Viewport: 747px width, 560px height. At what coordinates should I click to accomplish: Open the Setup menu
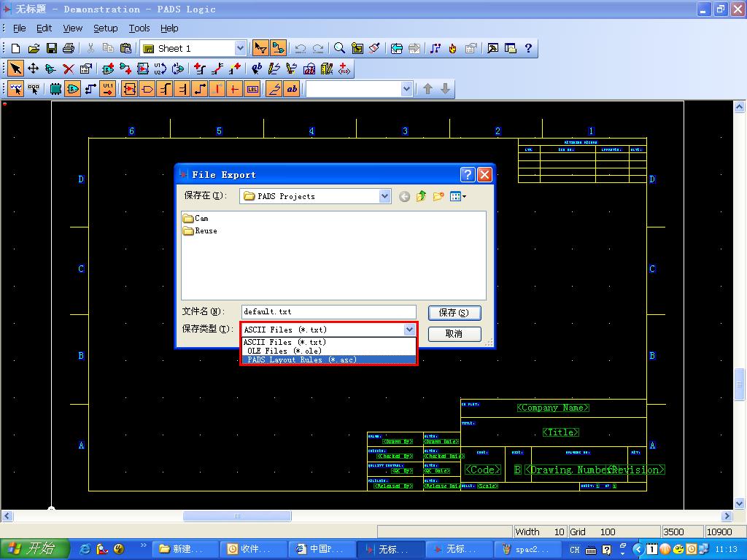(105, 28)
